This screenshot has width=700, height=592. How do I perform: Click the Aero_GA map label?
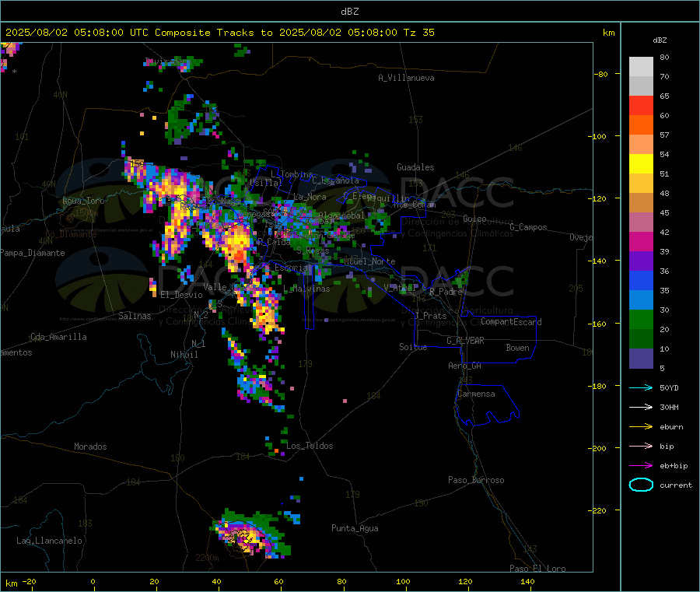click(465, 366)
